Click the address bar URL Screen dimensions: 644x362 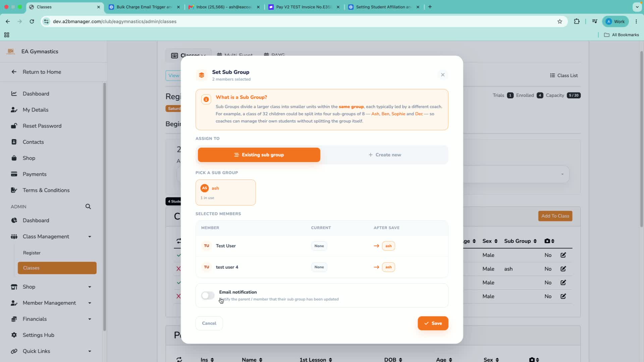point(115,21)
